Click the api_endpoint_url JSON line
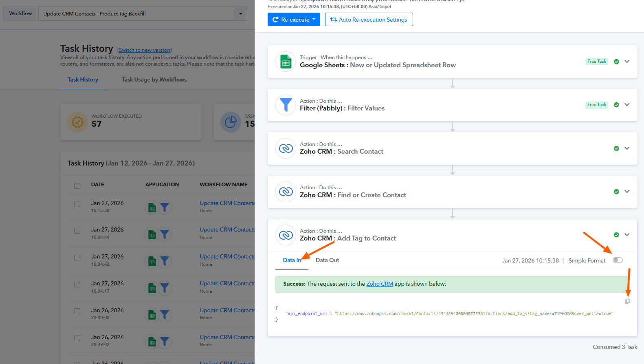 click(449, 314)
